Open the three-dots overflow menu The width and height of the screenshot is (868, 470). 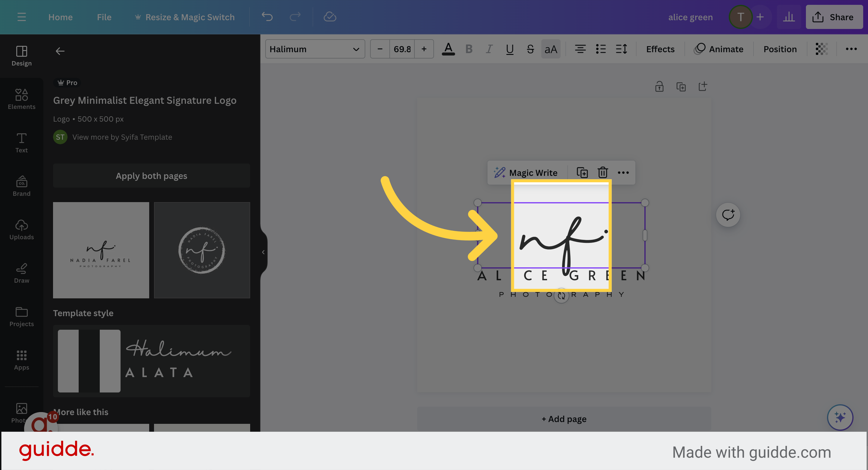851,49
